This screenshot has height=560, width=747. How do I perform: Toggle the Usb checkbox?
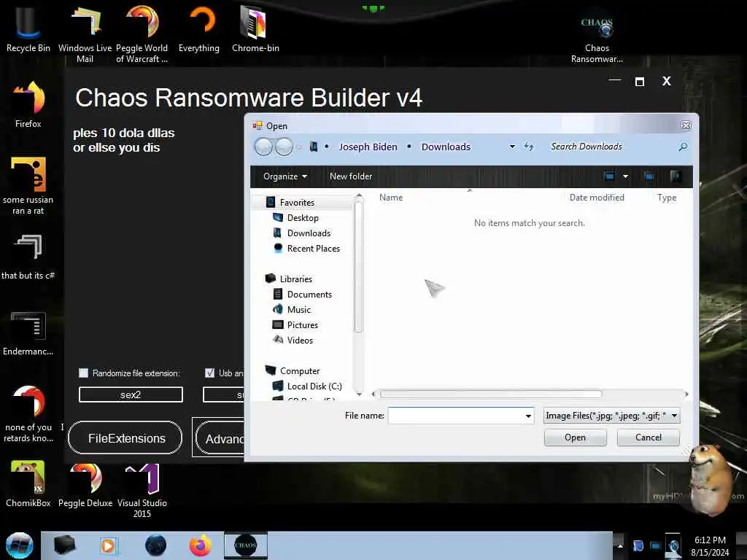[x=209, y=373]
